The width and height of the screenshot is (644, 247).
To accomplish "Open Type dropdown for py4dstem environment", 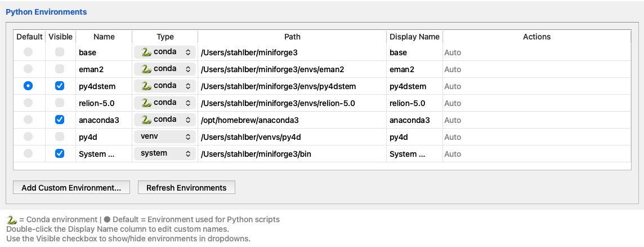I will (165, 86).
